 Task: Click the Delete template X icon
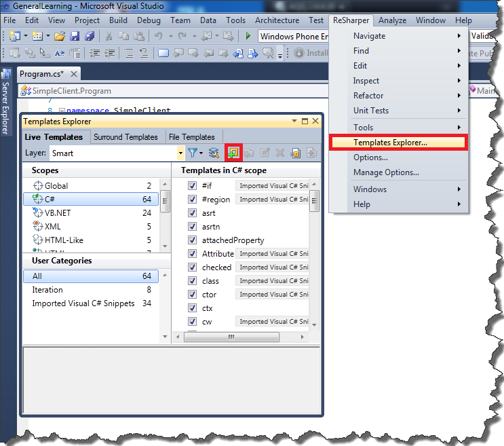(280, 153)
